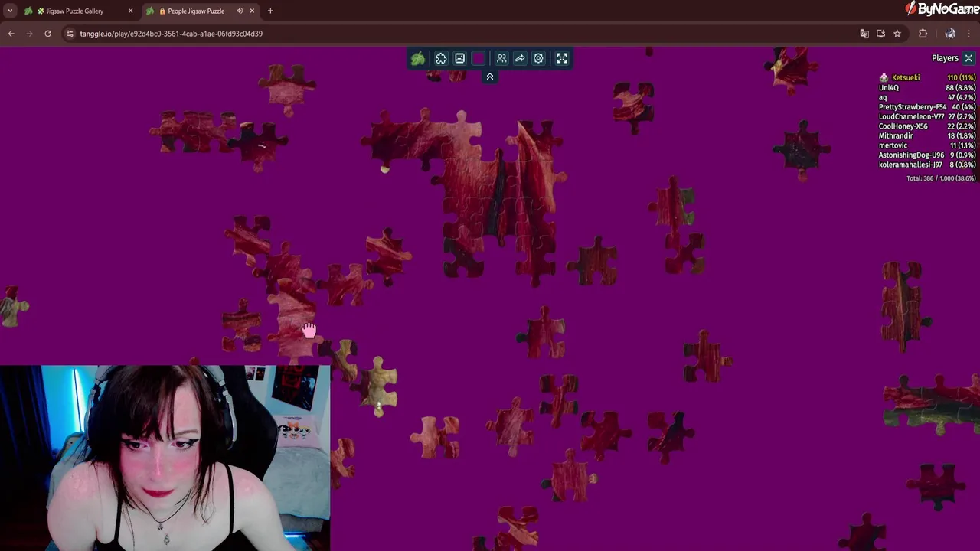Close the People Jigsaw Puzzle tab

point(252,11)
